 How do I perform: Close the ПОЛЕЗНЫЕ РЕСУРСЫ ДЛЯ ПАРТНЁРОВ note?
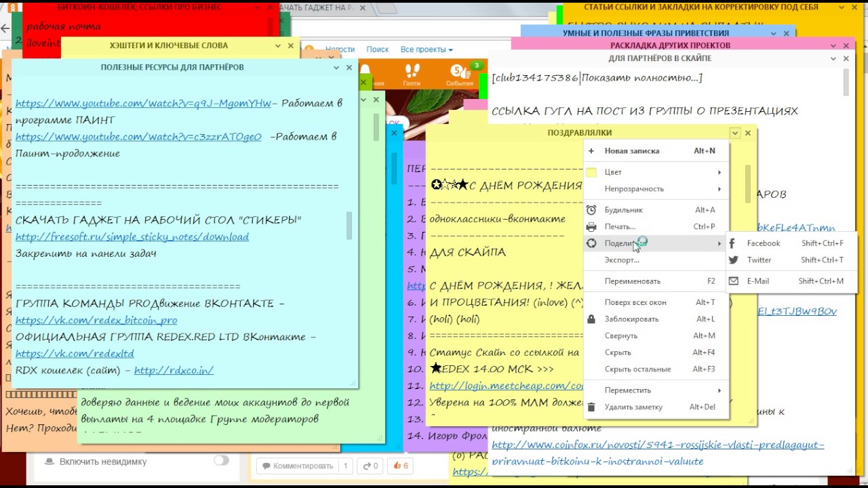pyautogui.click(x=349, y=68)
